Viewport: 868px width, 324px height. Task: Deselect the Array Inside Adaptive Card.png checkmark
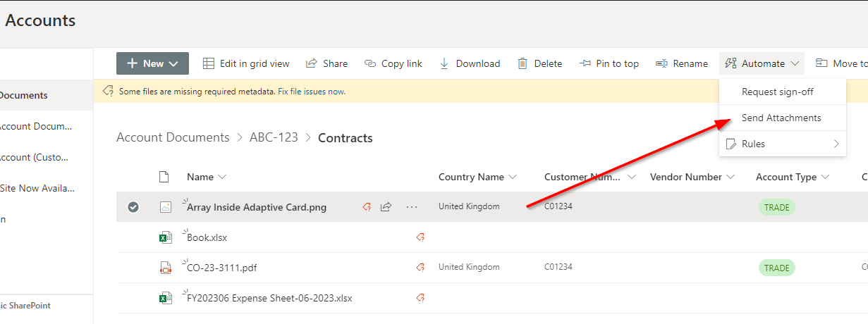click(133, 207)
